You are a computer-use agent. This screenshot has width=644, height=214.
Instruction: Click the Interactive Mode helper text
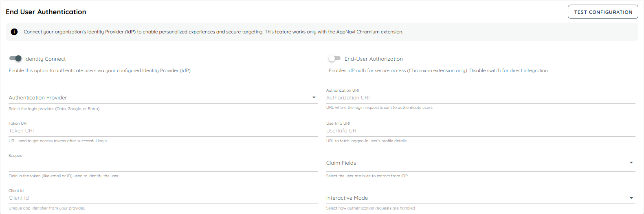click(370, 208)
